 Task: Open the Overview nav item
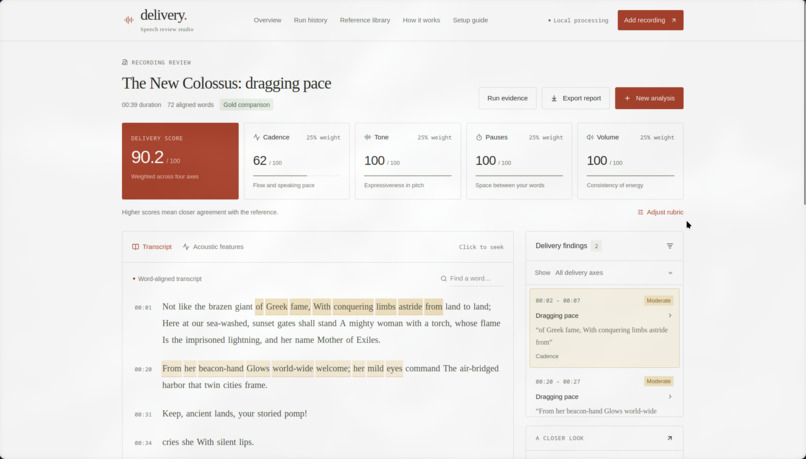pyautogui.click(x=267, y=20)
